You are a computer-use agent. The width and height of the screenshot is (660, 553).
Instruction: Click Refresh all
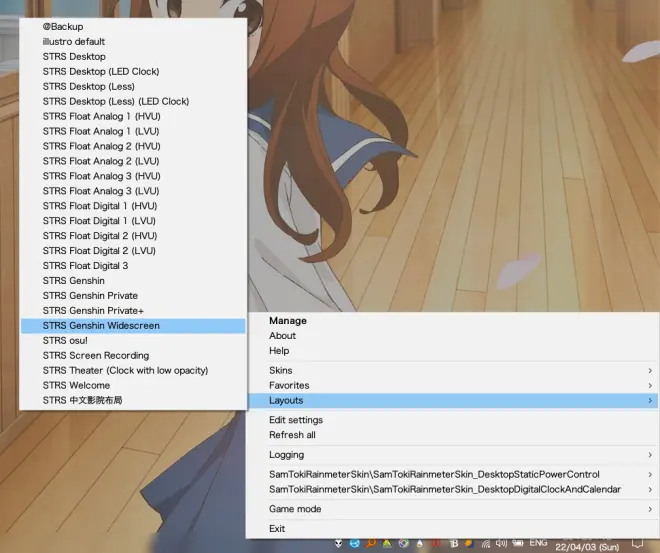pyautogui.click(x=453, y=435)
